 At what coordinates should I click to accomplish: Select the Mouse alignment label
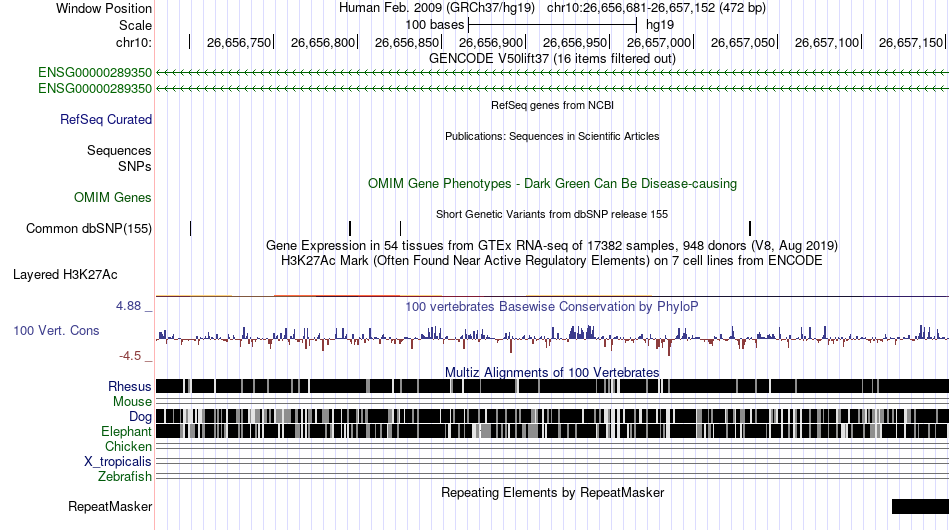[x=132, y=402]
